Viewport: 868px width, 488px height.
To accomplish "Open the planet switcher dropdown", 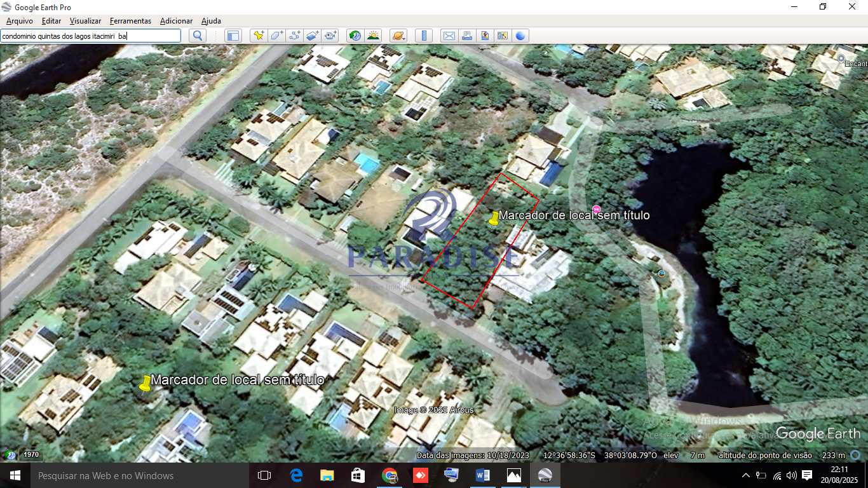I will pos(398,36).
